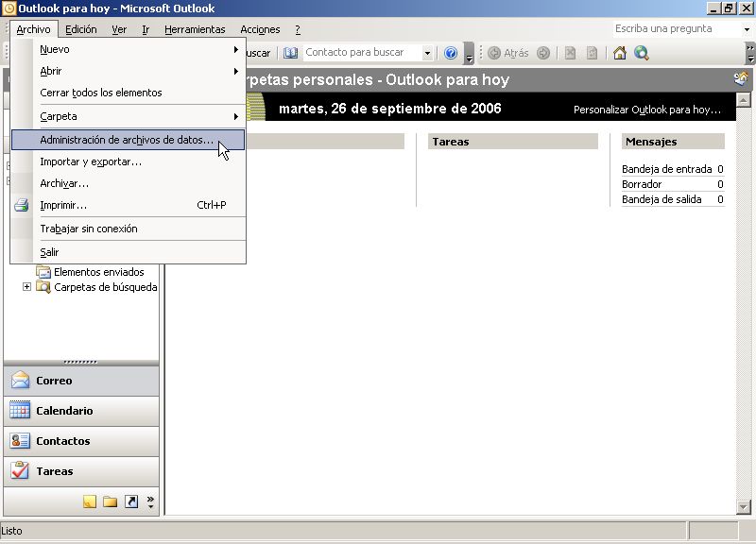Choose Imprimir from the Archivo menu

click(x=128, y=205)
